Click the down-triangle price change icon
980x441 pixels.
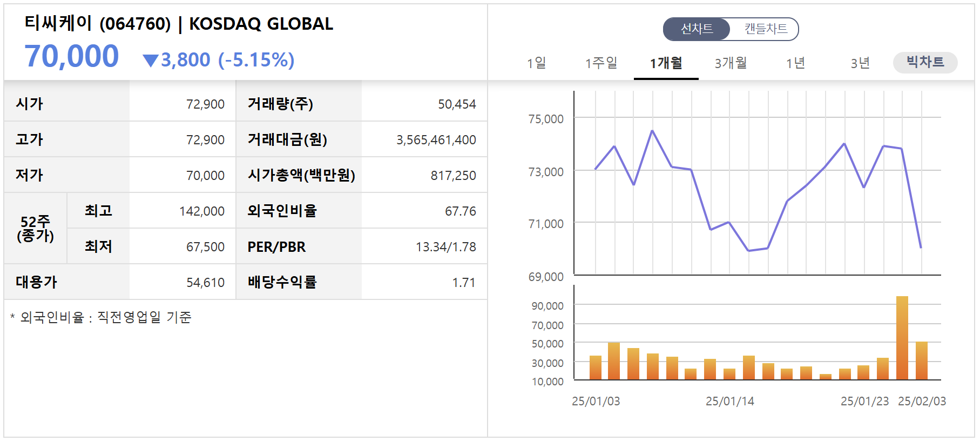(x=151, y=61)
